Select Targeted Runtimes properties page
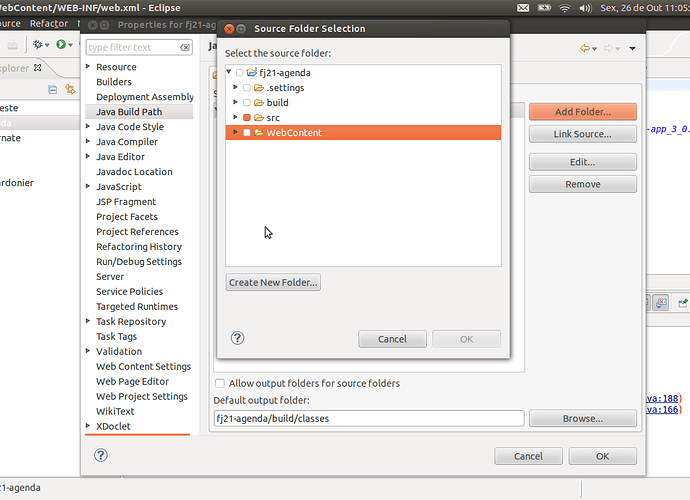690x500 pixels. (x=137, y=306)
